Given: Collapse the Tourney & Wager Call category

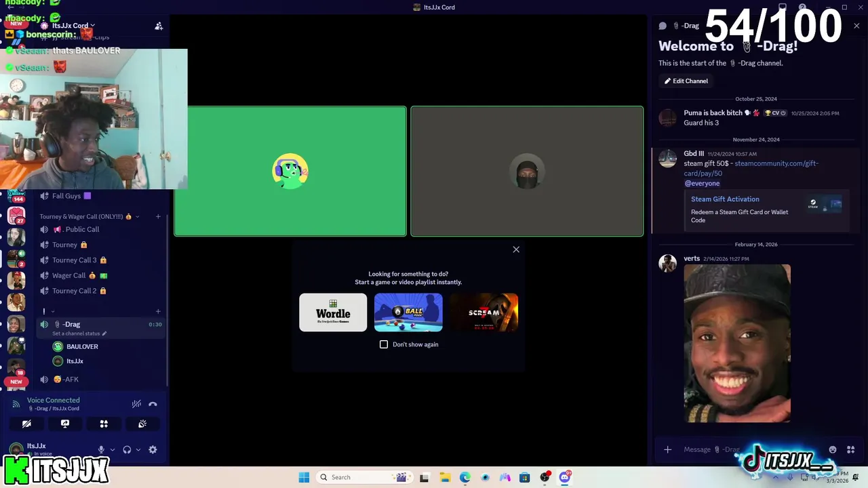Looking at the screenshot, I should coord(89,217).
